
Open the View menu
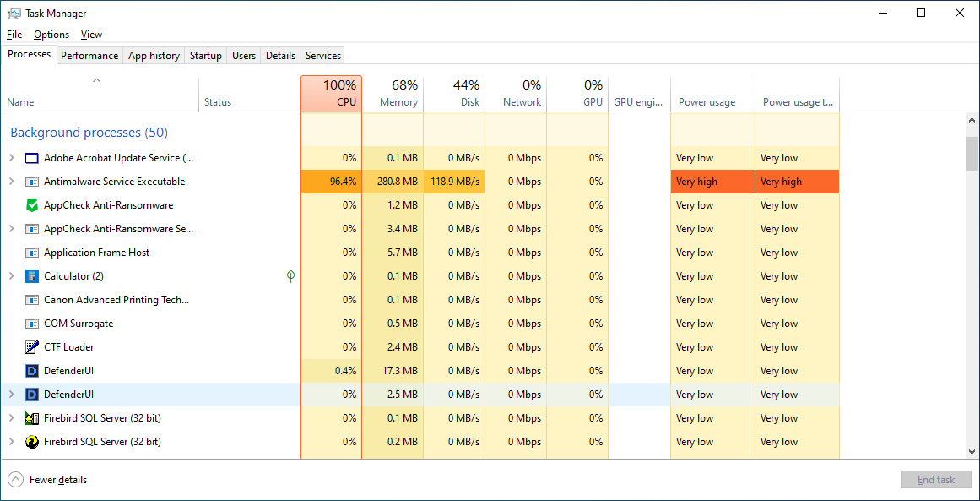[x=91, y=35]
